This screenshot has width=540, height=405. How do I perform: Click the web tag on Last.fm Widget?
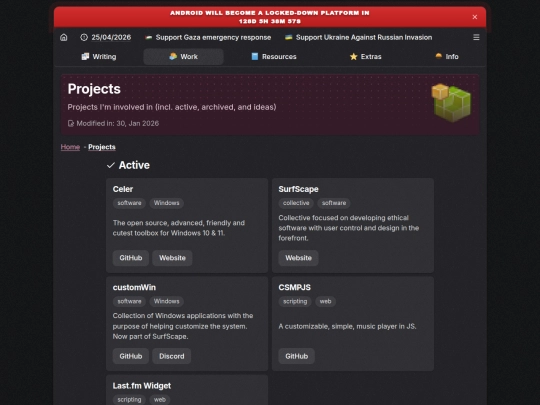pyautogui.click(x=159, y=399)
